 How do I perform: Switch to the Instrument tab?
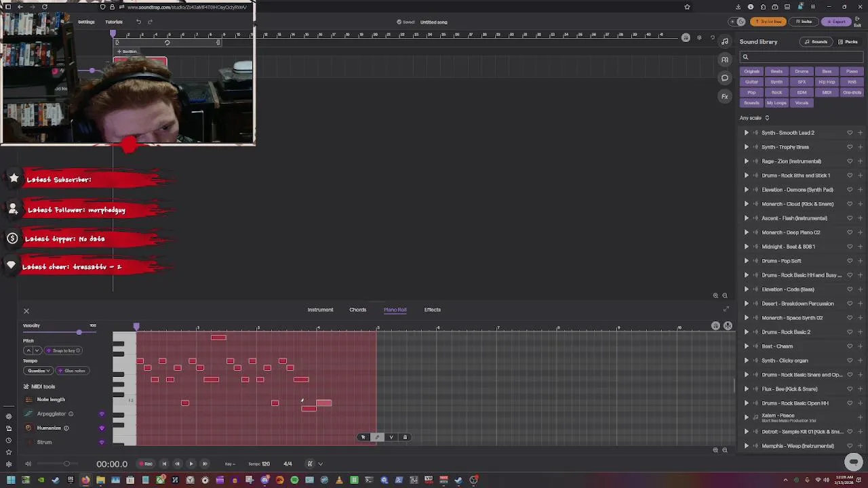tap(320, 310)
